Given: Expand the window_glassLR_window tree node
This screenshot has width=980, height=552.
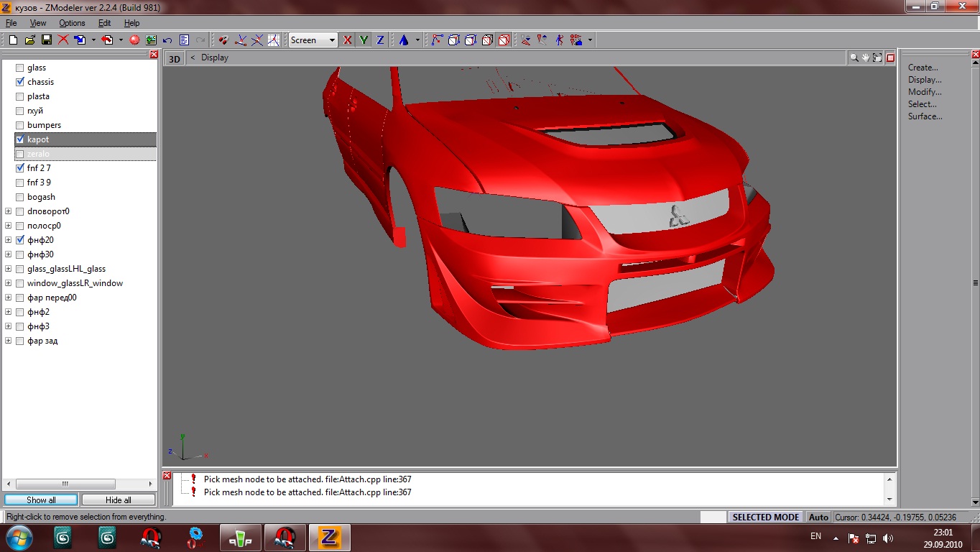Looking at the screenshot, I should tap(9, 283).
